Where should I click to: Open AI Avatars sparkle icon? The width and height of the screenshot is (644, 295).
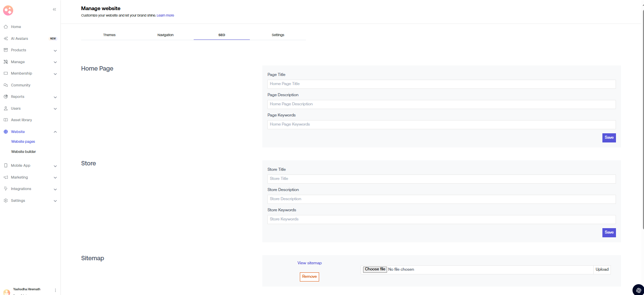6,38
